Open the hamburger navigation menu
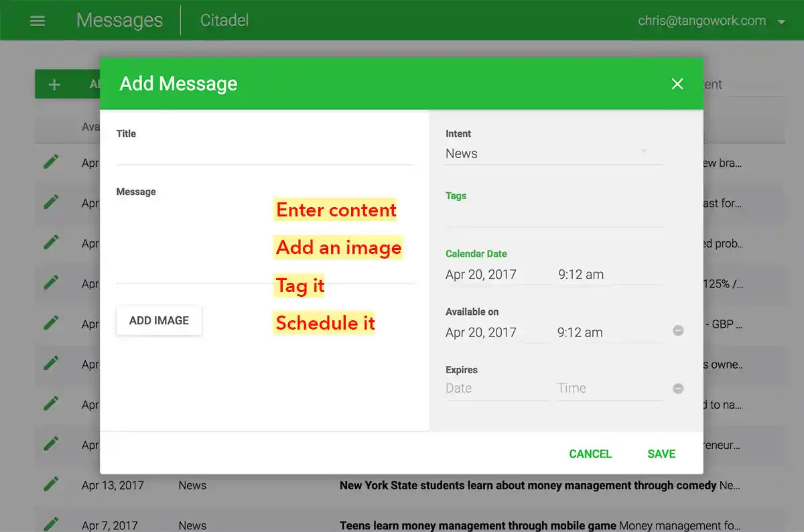Image resolution: width=804 pixels, height=532 pixels. pos(38,21)
